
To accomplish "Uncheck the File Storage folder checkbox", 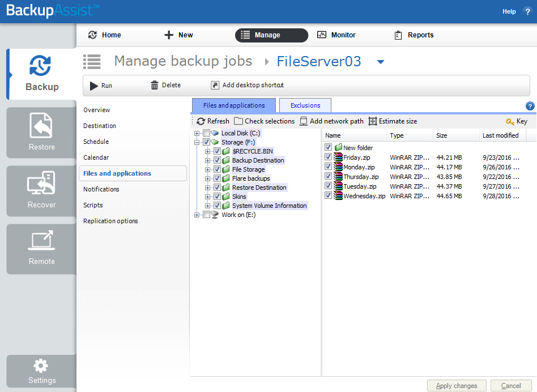I will [x=217, y=169].
